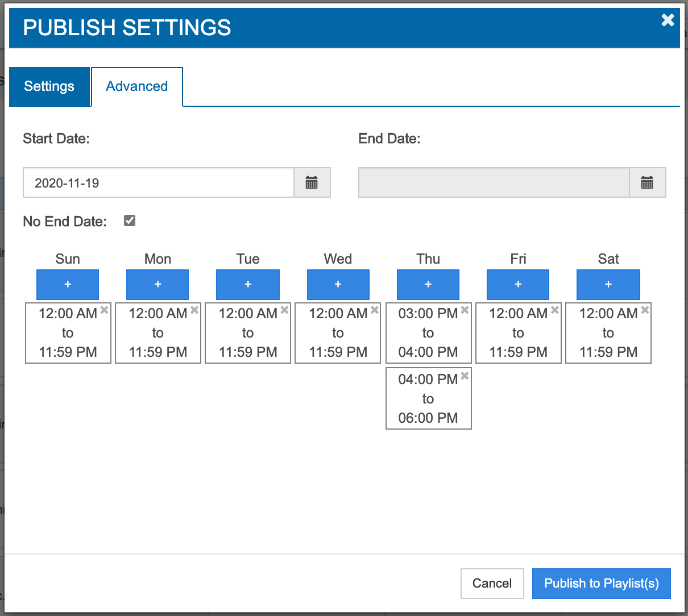Open the Start Date calendar picker
Screen dimensions: 688x616
tap(312, 182)
